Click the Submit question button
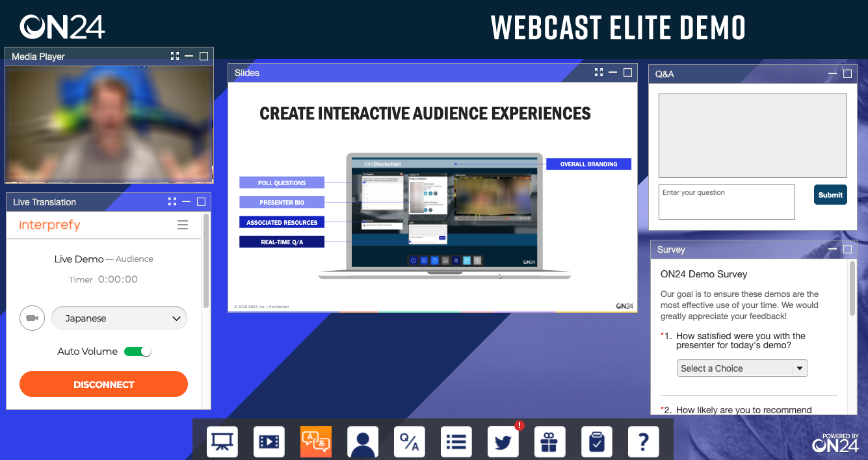 [830, 195]
